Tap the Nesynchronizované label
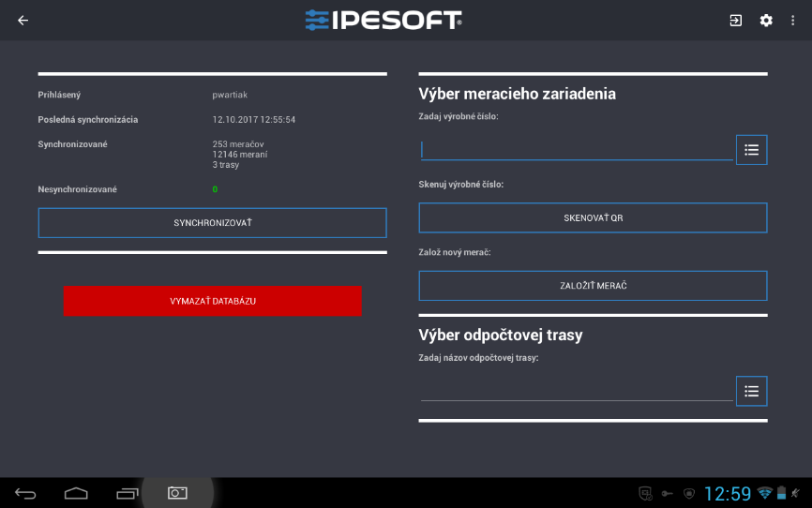The image size is (812, 508). pyautogui.click(x=77, y=189)
